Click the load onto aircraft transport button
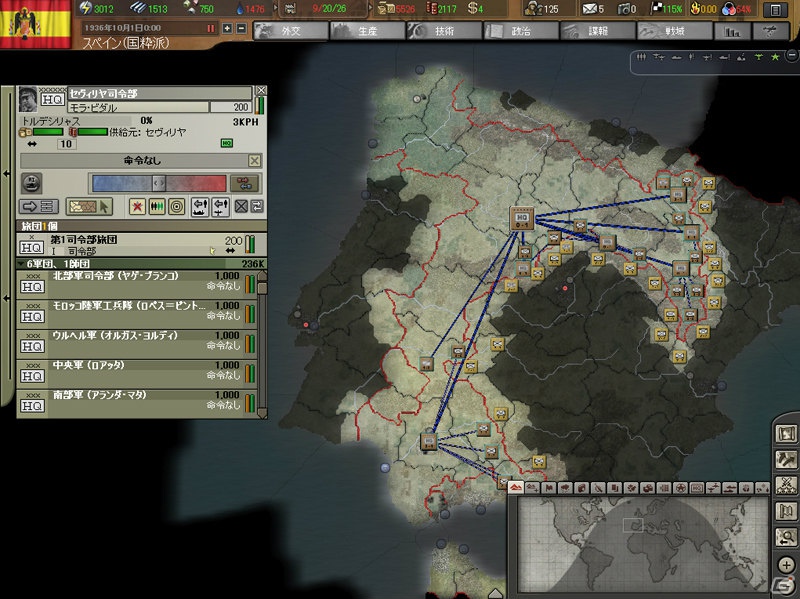Viewport: 800px width, 599px height. coord(220,207)
